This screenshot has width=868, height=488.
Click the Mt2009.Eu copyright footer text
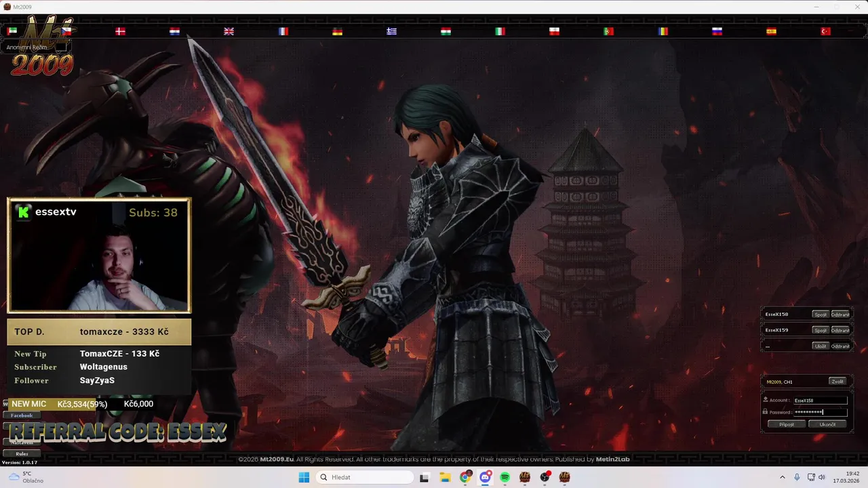click(434, 460)
